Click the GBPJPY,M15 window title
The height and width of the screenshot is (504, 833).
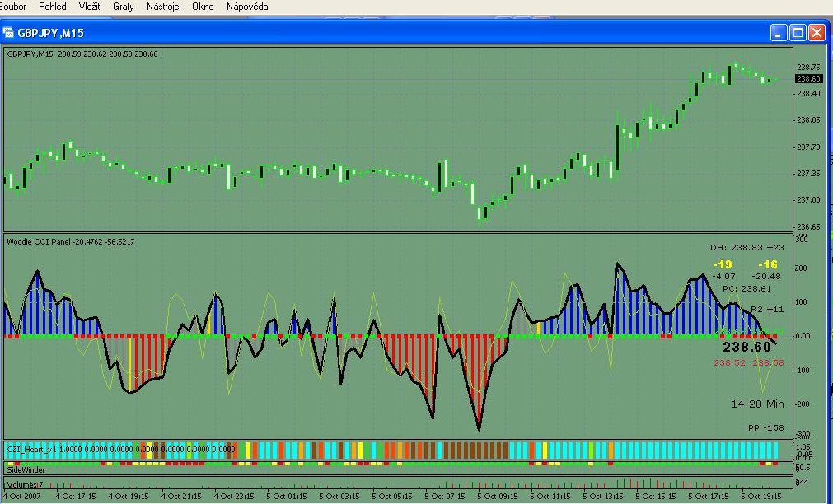coord(50,33)
